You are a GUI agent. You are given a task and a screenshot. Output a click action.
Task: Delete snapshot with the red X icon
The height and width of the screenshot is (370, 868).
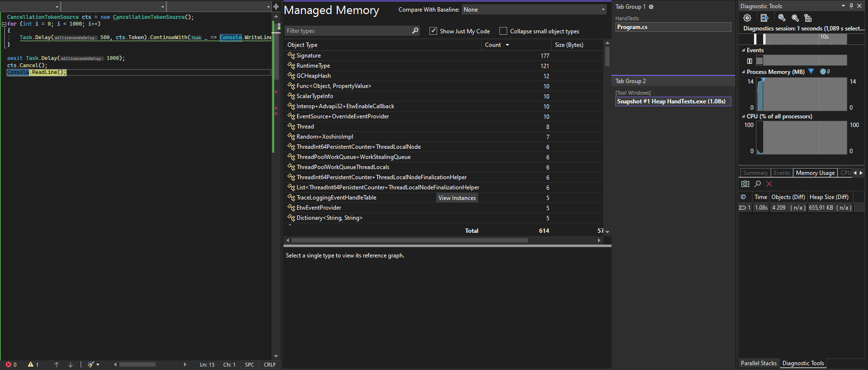click(769, 184)
